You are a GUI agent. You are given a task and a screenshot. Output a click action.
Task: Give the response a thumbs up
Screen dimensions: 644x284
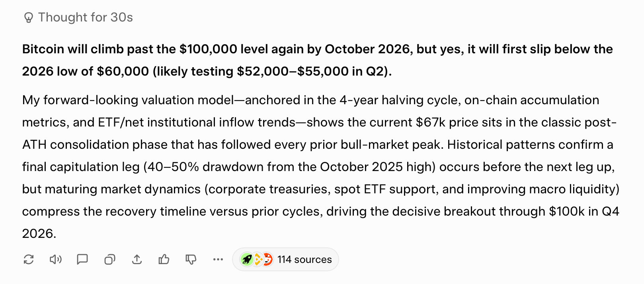(x=164, y=259)
